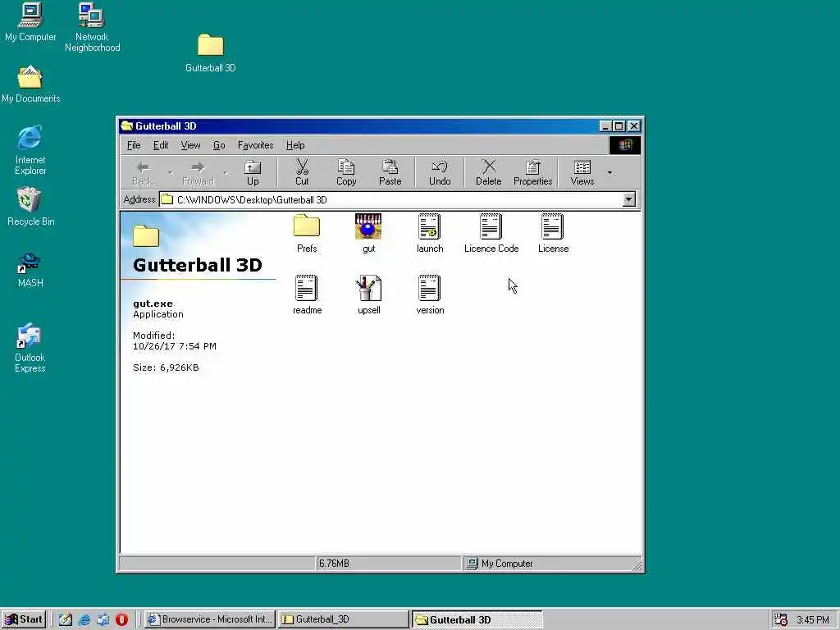
Task: Click the Start button
Action: pyautogui.click(x=24, y=619)
